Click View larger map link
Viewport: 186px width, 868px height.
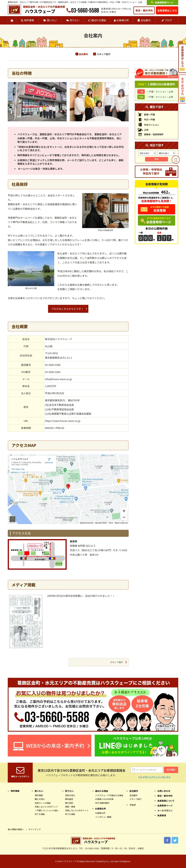click(x=18, y=469)
